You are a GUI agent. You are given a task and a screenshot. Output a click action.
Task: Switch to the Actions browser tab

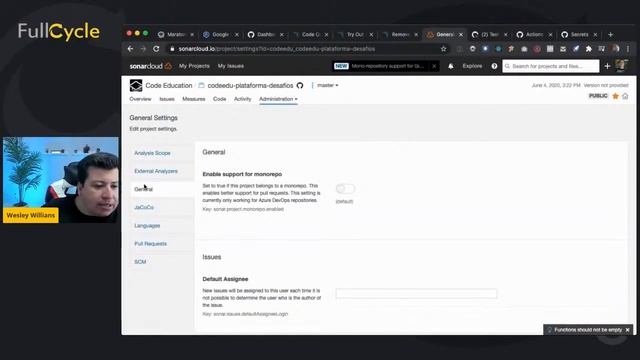click(x=534, y=35)
